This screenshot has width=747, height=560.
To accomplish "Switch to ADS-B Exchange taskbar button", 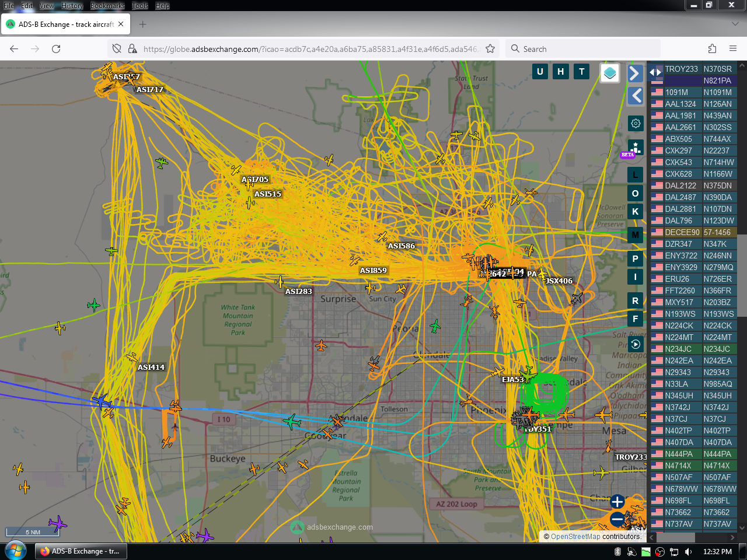I will tap(81, 551).
